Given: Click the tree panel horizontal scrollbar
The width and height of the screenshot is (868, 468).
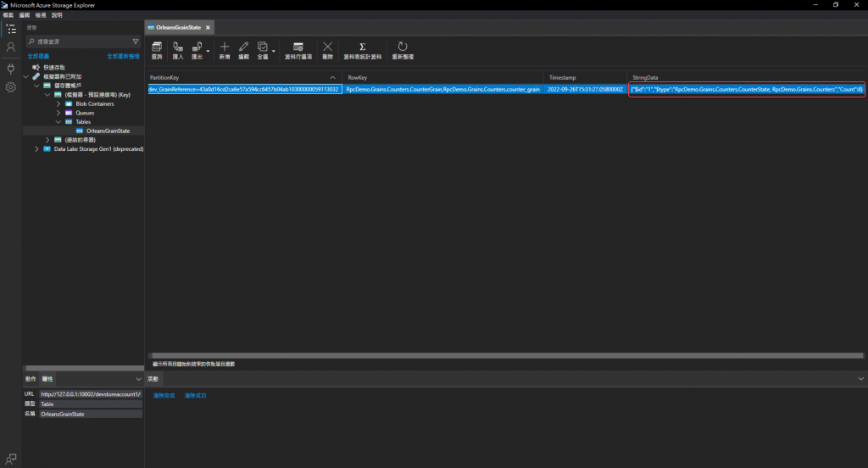Looking at the screenshot, I should [84, 368].
